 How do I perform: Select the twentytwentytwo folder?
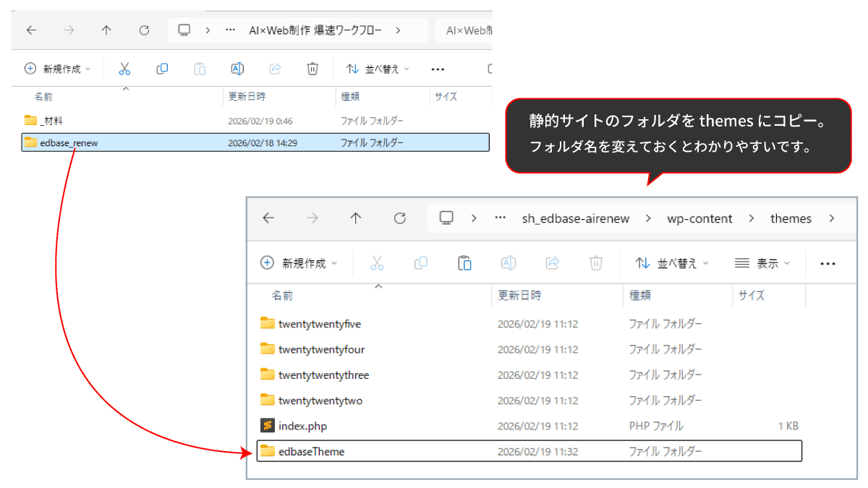[529, 400]
